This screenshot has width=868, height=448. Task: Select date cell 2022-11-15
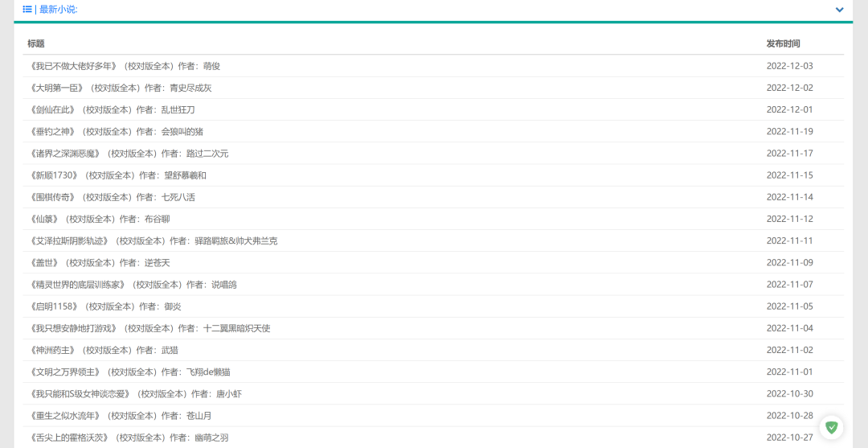pos(790,175)
